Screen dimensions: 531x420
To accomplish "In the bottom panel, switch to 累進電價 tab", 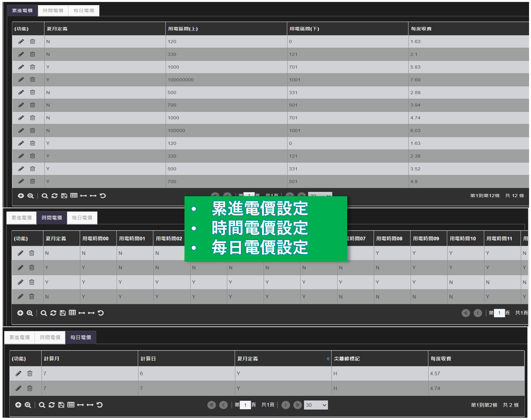I will (20, 337).
